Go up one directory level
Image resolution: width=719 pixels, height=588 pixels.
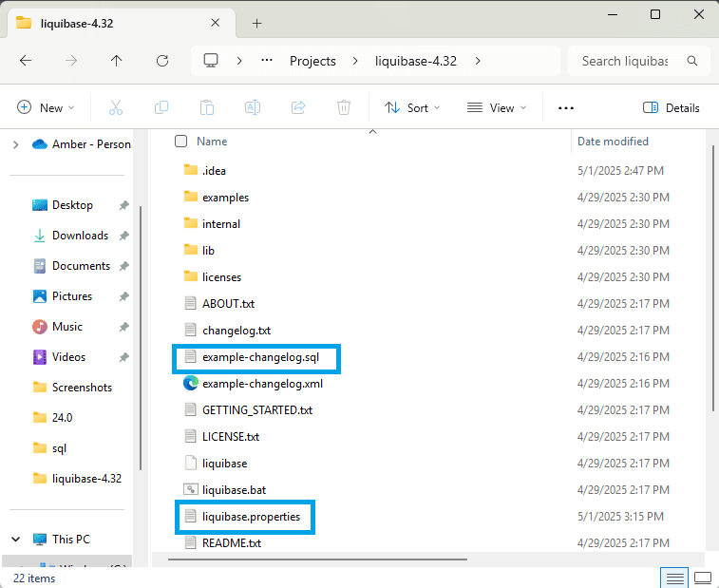116,61
